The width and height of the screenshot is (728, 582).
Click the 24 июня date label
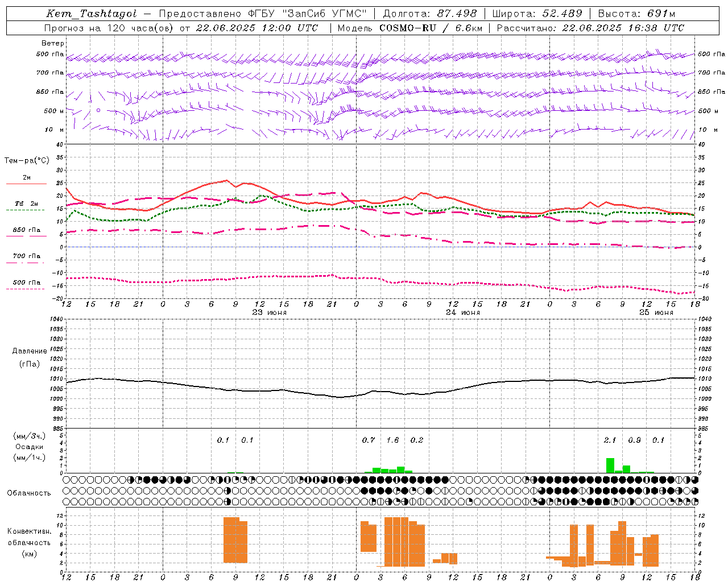(463, 313)
